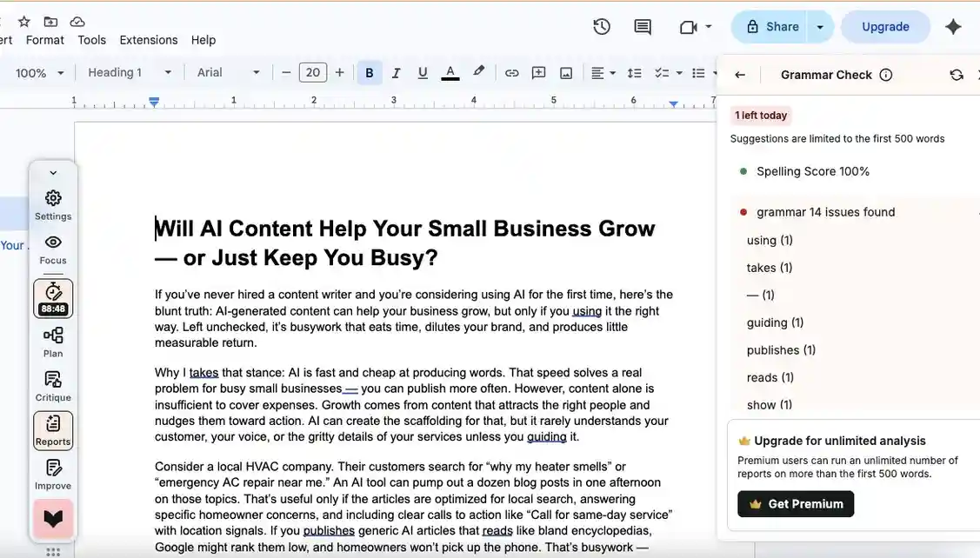Open the Share options dropdown arrow
The height and width of the screenshot is (558, 980).
click(820, 27)
